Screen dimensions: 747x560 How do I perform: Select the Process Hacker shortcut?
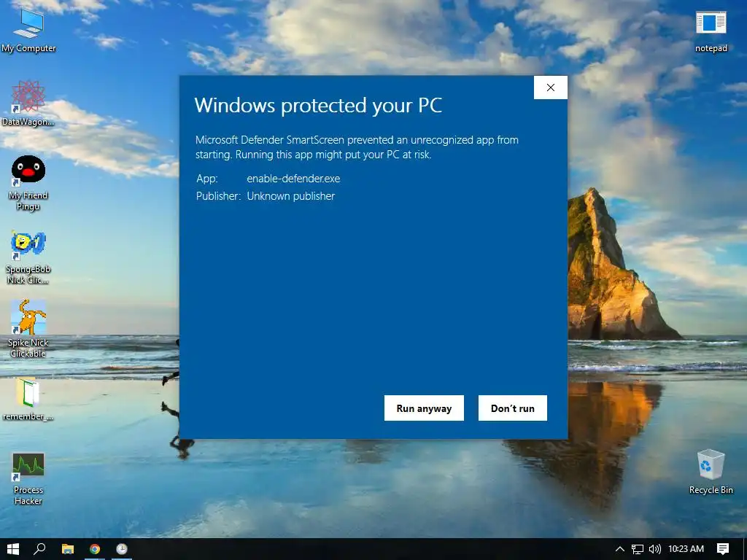(28, 478)
